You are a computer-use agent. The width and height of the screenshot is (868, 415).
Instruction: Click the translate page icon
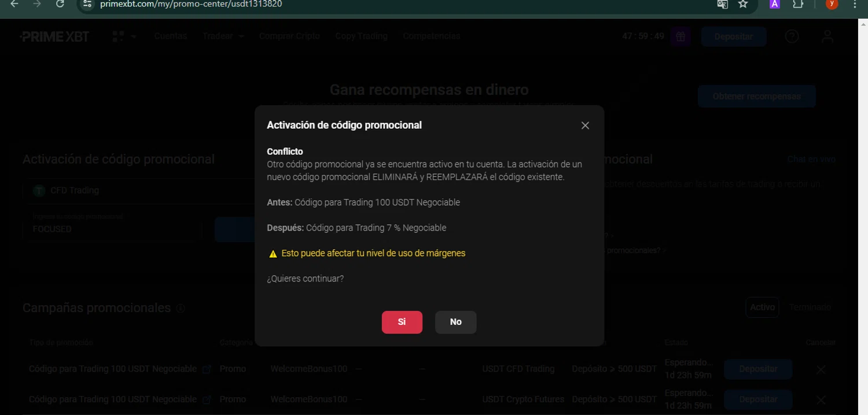[x=722, y=4]
